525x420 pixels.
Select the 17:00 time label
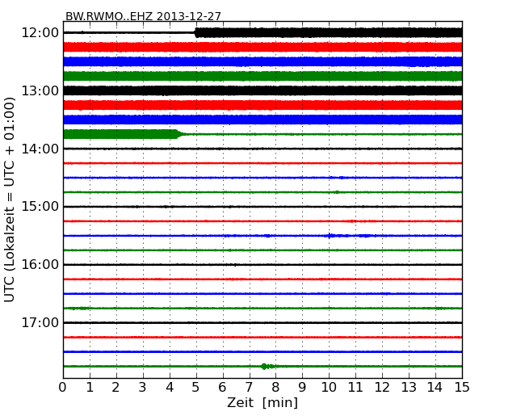click(x=40, y=322)
